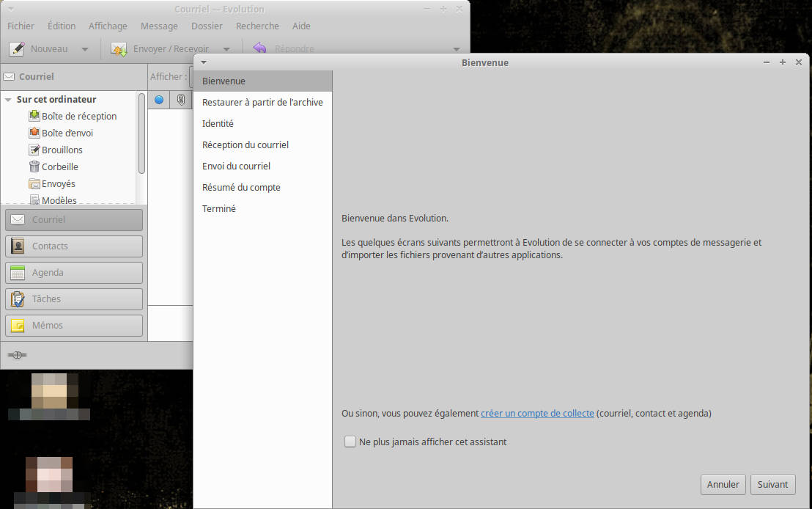The height and width of the screenshot is (509, 812).
Task: Collapse the 'Sur cet ordinateur' tree
Action: pyautogui.click(x=8, y=100)
